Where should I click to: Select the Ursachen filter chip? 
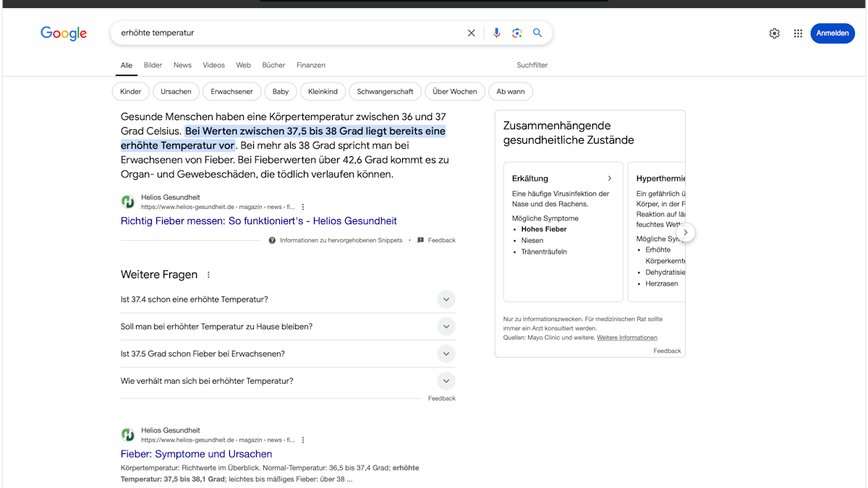click(x=176, y=91)
